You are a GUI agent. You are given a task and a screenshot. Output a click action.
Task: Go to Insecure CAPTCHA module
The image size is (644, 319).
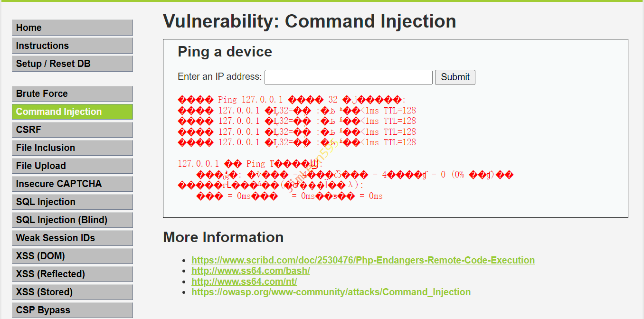(x=72, y=184)
